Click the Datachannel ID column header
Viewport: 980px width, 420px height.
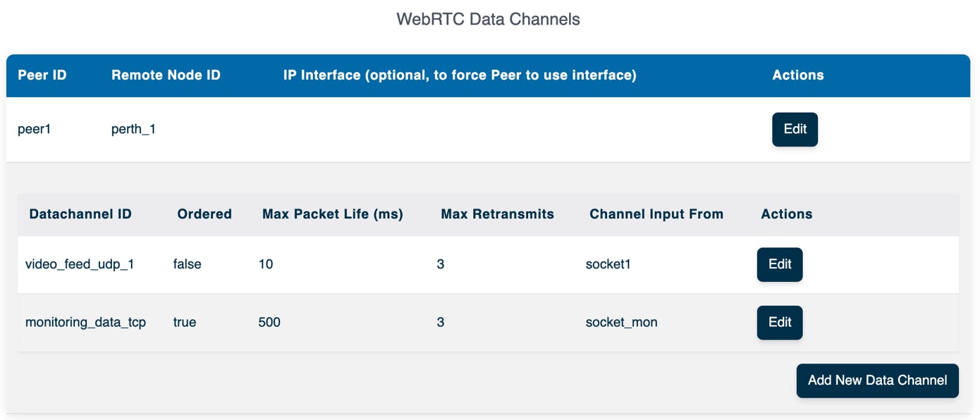(x=80, y=214)
